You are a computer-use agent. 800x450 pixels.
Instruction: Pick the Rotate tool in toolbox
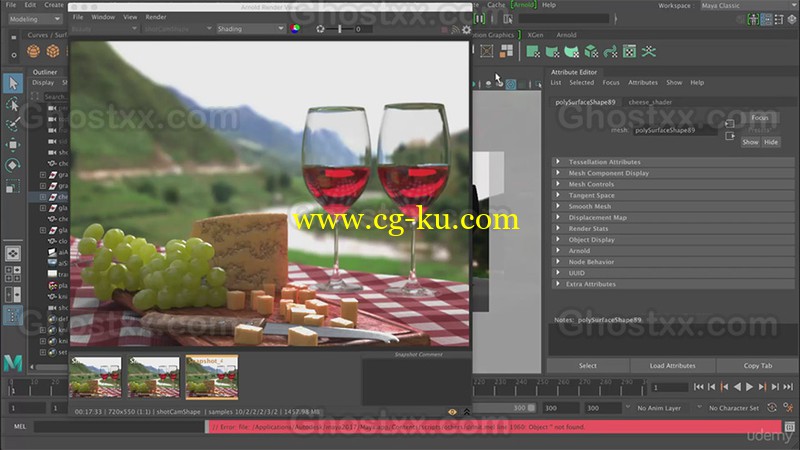pyautogui.click(x=13, y=165)
